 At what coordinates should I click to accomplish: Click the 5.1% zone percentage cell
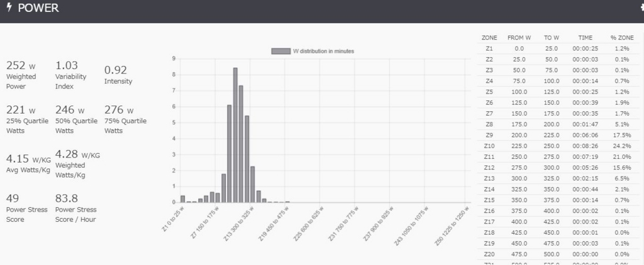point(622,124)
